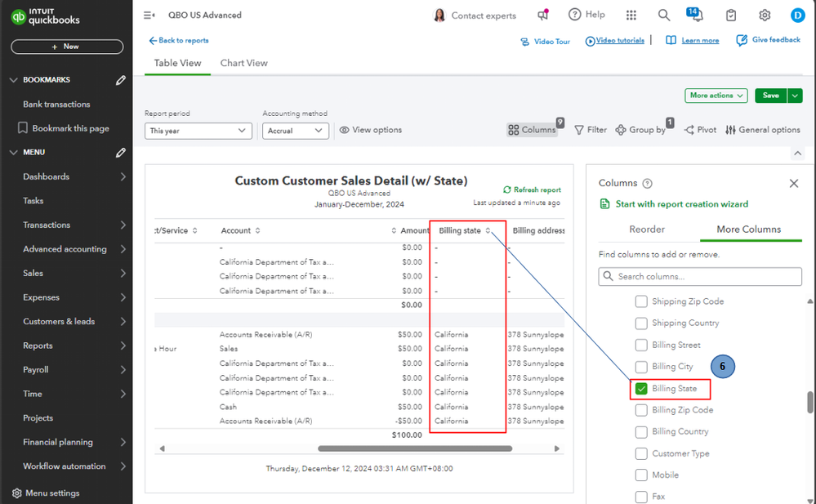Viewport: 816px width, 504px height.
Task: Click the green Save button
Action: click(x=770, y=96)
